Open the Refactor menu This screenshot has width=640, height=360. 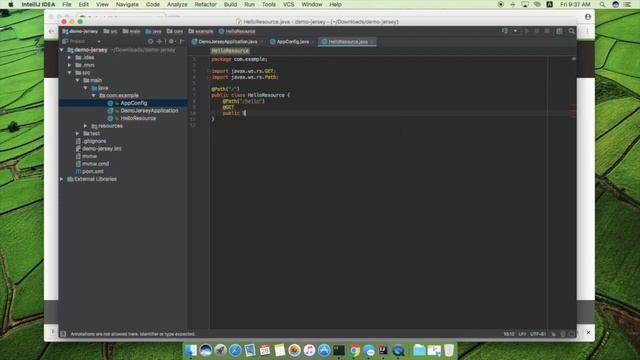coord(205,4)
